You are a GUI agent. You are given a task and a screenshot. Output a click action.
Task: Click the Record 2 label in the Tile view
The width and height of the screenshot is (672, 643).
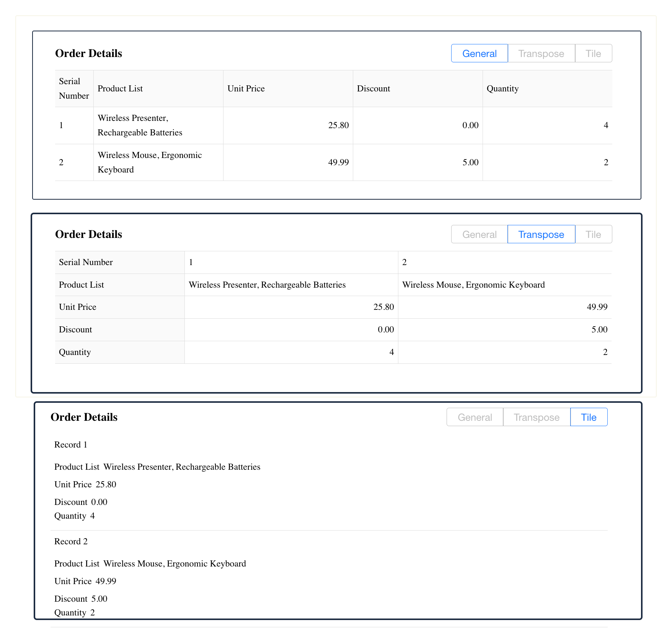click(71, 542)
